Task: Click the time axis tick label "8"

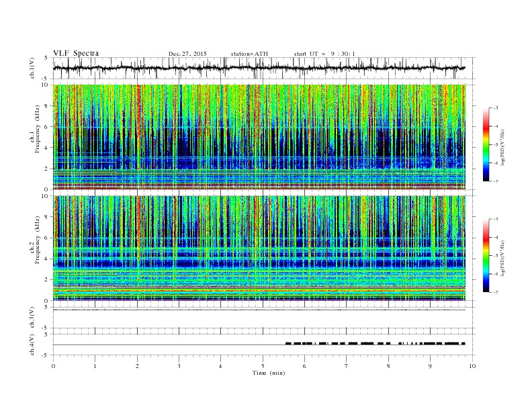Action: click(388, 366)
